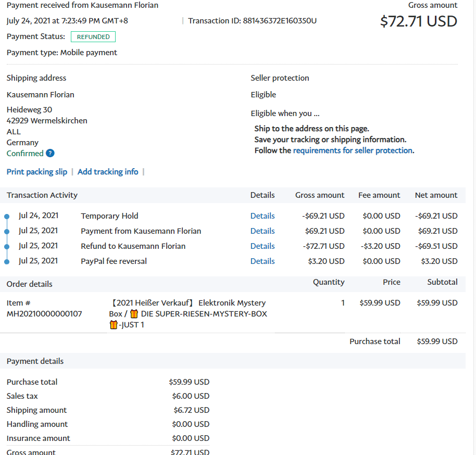
Task: Open Print packing slip
Action: (x=37, y=172)
